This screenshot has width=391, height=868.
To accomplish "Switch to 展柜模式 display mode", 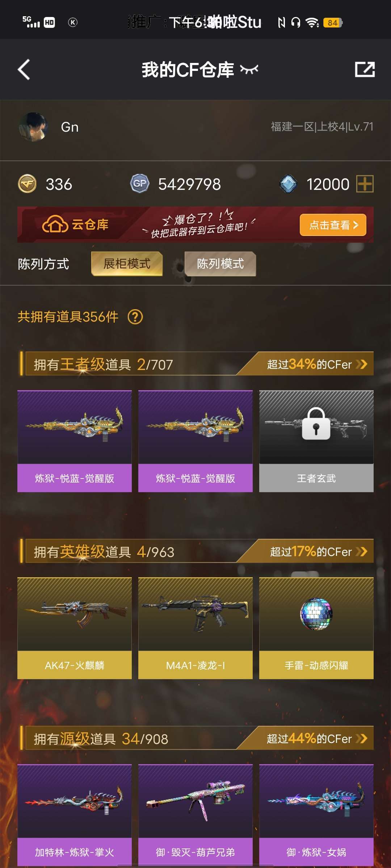I will point(127,264).
